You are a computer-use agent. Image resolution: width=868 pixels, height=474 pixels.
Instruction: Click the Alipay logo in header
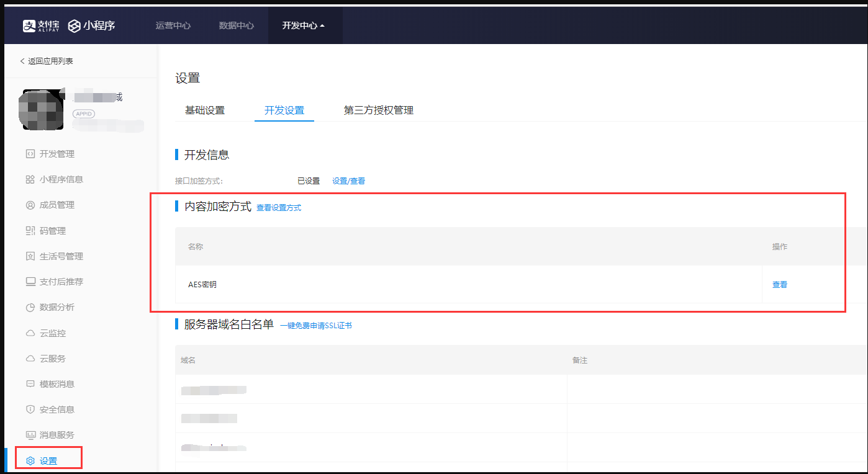click(x=42, y=25)
